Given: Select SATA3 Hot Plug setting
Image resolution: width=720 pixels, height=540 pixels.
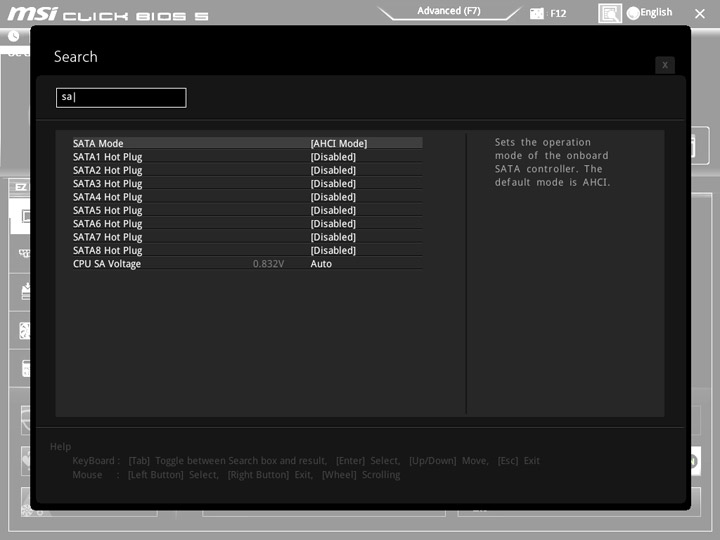Looking at the screenshot, I should pos(107,184).
